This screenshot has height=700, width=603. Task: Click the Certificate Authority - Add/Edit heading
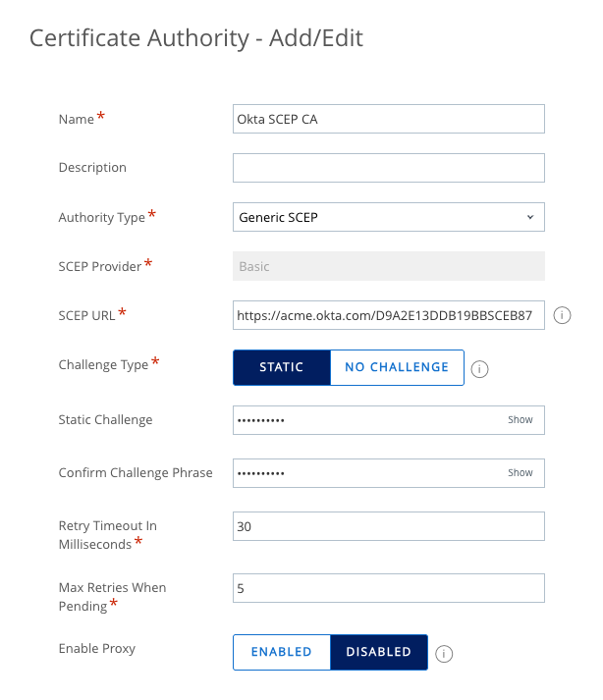point(196,38)
